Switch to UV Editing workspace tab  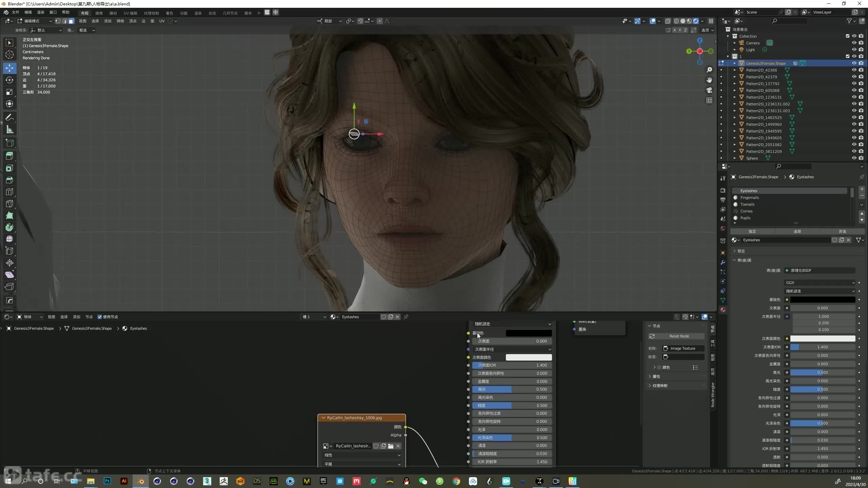[x=130, y=13]
